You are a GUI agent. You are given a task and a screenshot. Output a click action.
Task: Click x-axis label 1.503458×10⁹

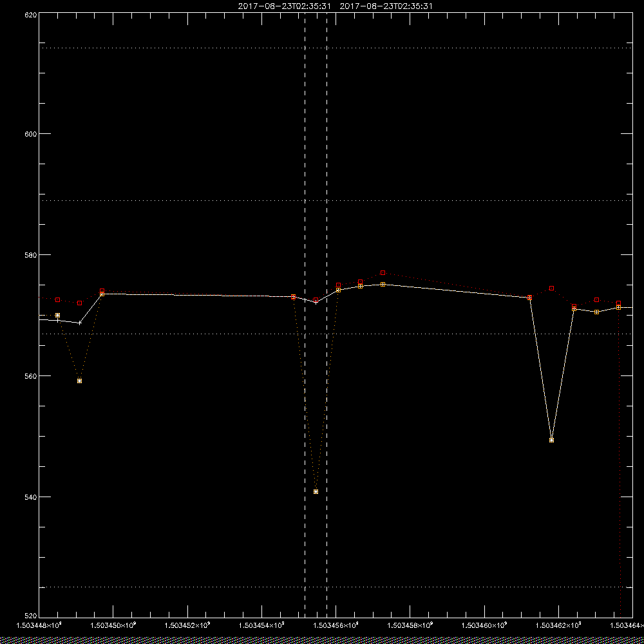[410, 625]
